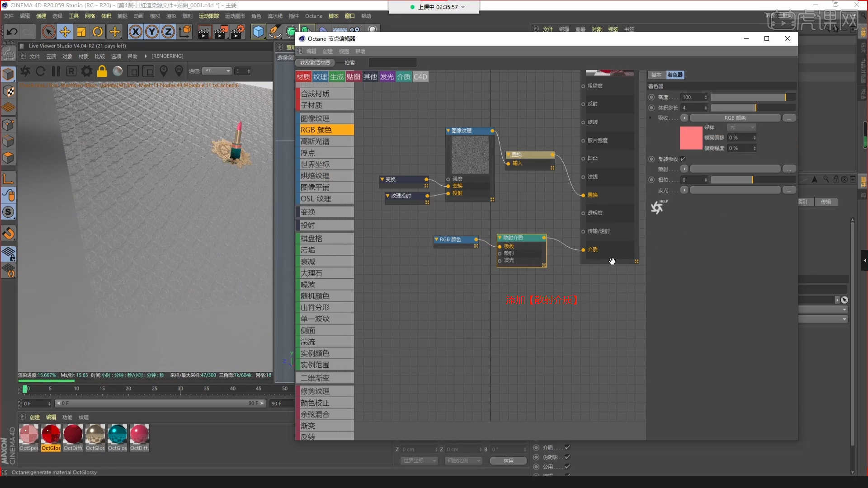Viewport: 868px width, 488px height.
Task: Click the 应用 button in coordinates panel
Action: (x=509, y=461)
